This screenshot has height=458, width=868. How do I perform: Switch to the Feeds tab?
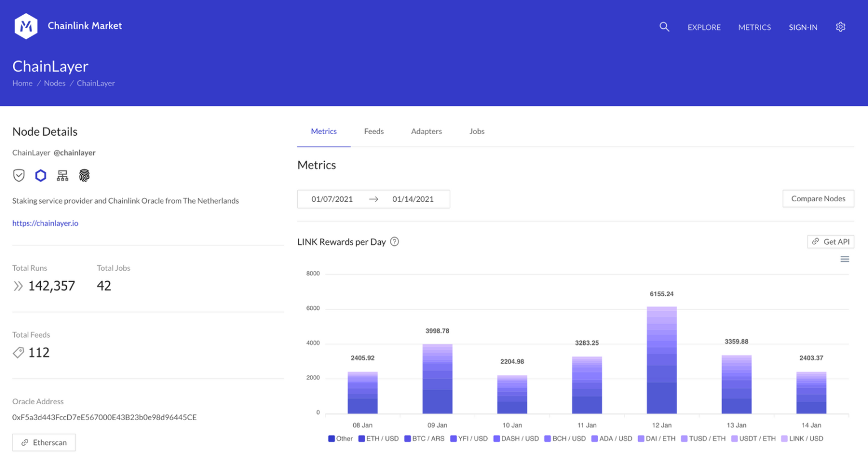374,131
